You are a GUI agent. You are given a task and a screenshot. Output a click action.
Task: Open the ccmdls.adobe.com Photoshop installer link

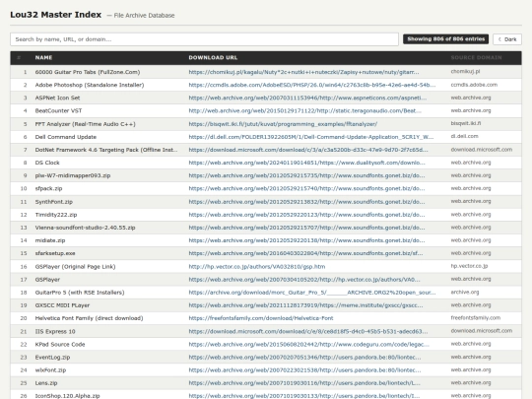tap(312, 85)
